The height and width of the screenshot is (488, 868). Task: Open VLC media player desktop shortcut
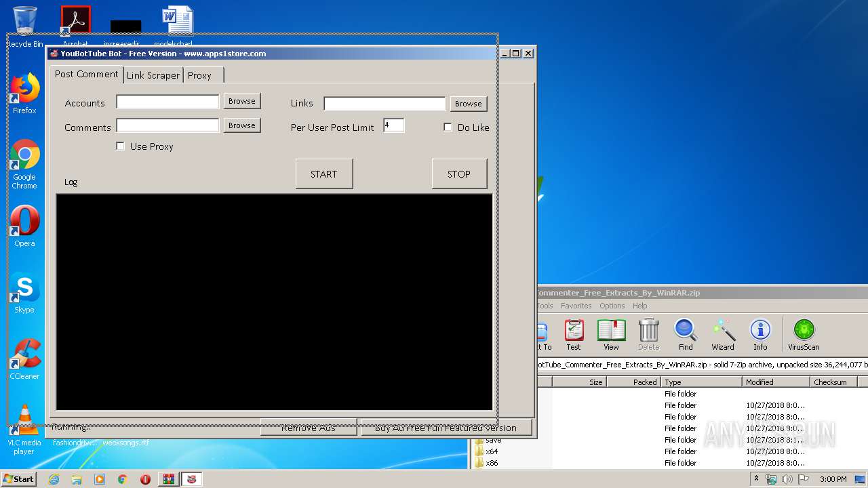tap(24, 430)
